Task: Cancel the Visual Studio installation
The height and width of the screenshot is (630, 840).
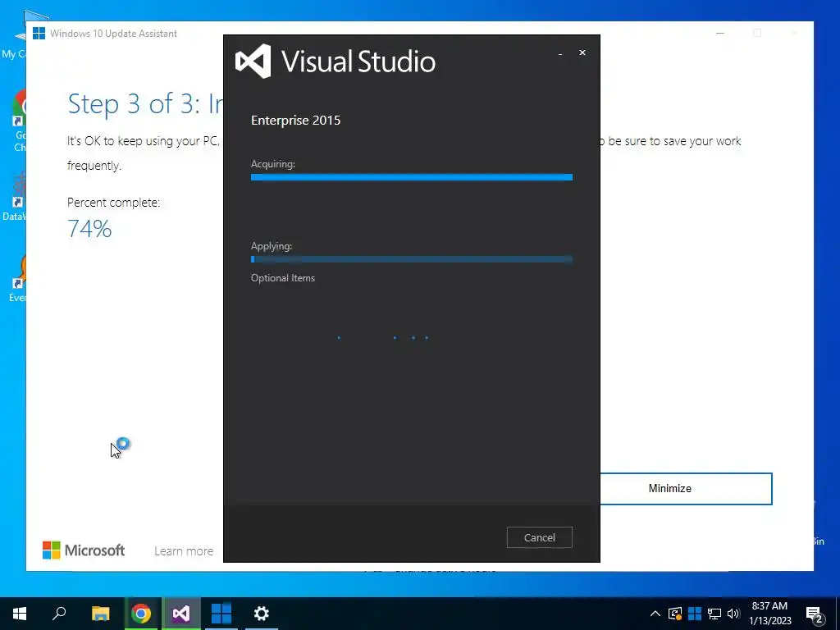Action: pyautogui.click(x=540, y=537)
